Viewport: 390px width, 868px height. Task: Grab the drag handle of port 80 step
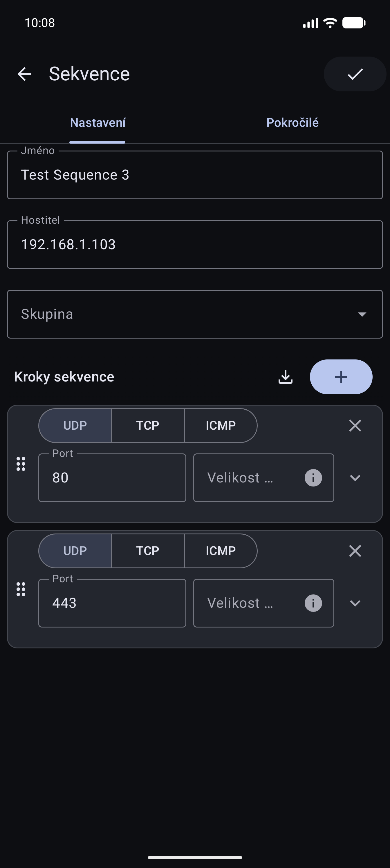click(x=21, y=464)
